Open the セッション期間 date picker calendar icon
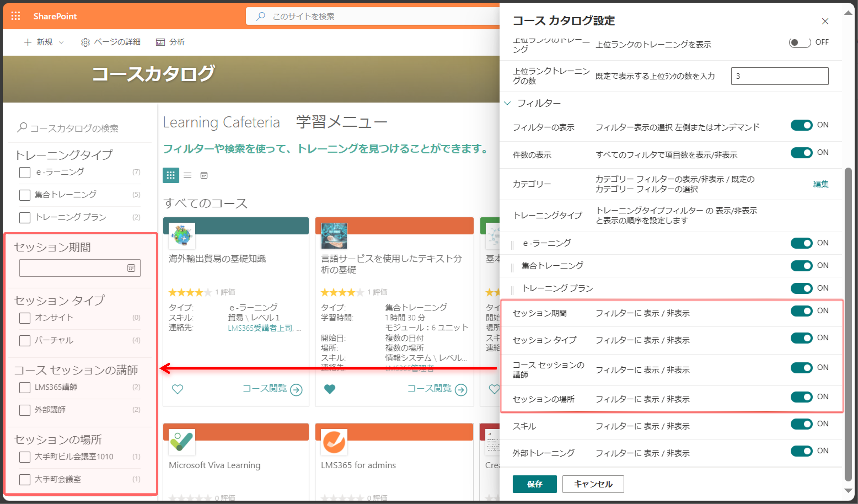858x504 pixels. [131, 268]
